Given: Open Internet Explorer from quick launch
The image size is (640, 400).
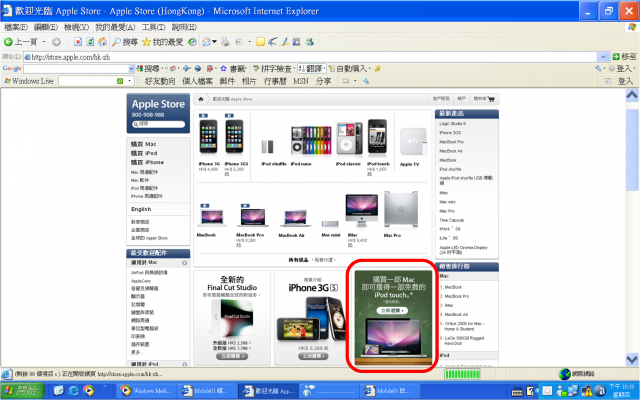Looking at the screenshot, I should click(x=73, y=391).
